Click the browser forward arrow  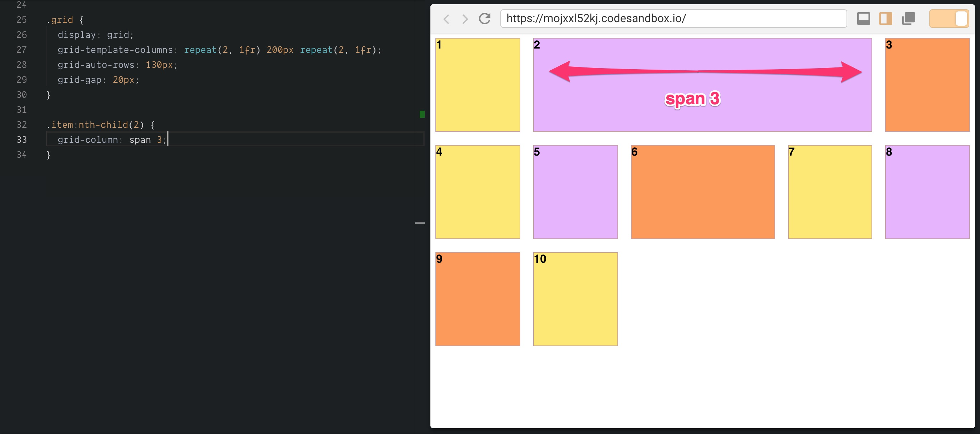pyautogui.click(x=465, y=19)
